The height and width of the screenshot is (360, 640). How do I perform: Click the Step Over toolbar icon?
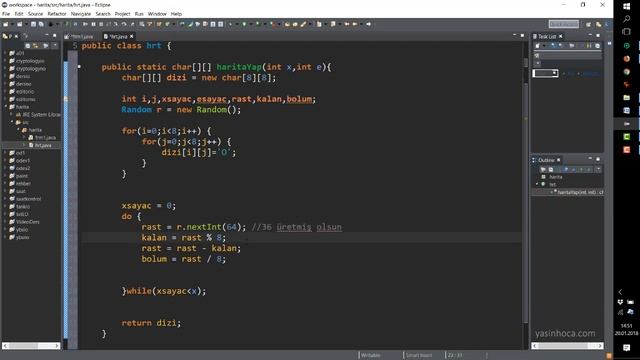click(124, 24)
